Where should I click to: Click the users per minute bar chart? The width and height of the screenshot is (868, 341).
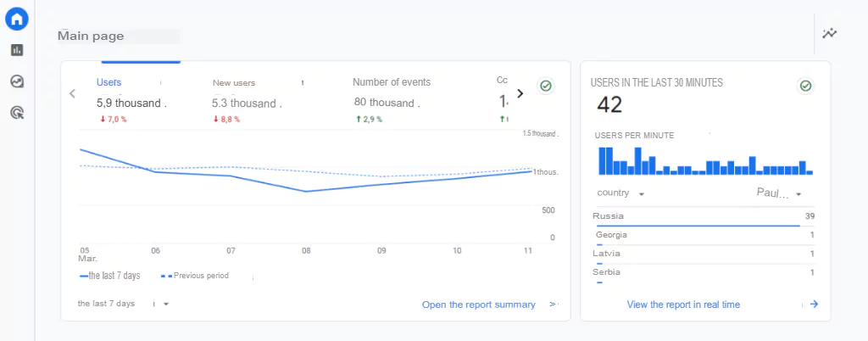pyautogui.click(x=705, y=161)
